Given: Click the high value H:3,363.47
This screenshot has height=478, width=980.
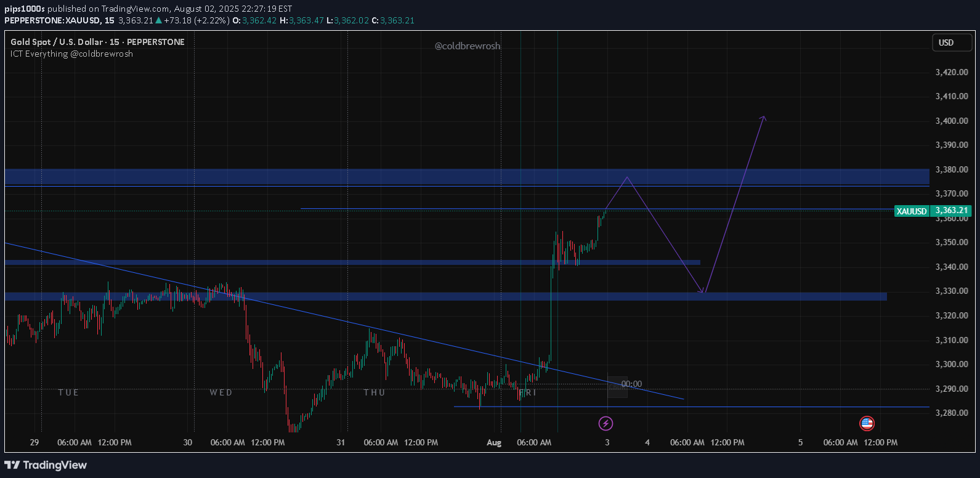Looking at the screenshot, I should tap(302, 20).
